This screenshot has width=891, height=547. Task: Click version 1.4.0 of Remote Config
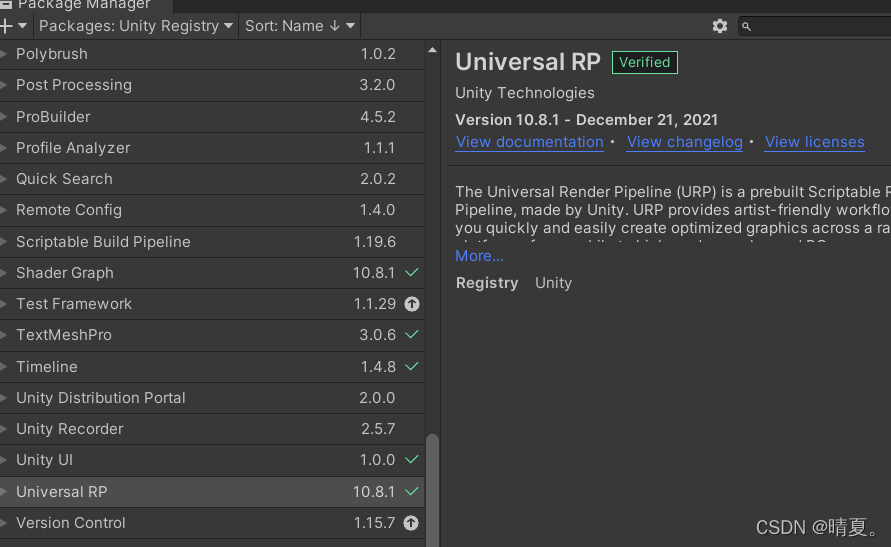point(377,210)
